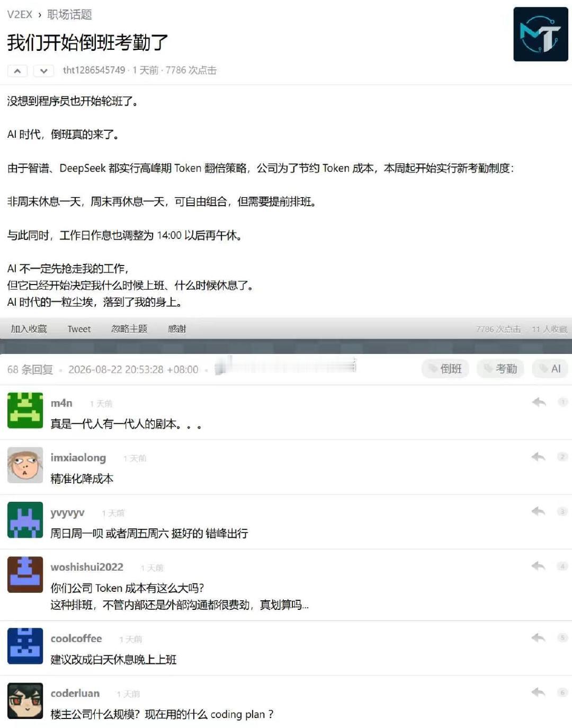Click reply arrow on m4n's comment
This screenshot has width=572, height=728.
[x=539, y=402]
